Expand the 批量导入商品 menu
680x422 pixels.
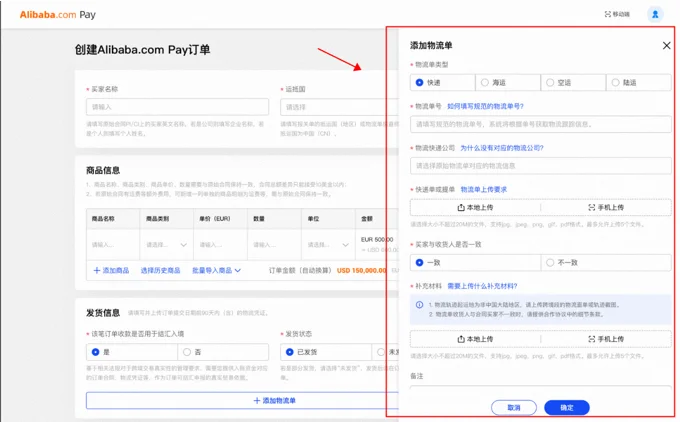coord(217,270)
